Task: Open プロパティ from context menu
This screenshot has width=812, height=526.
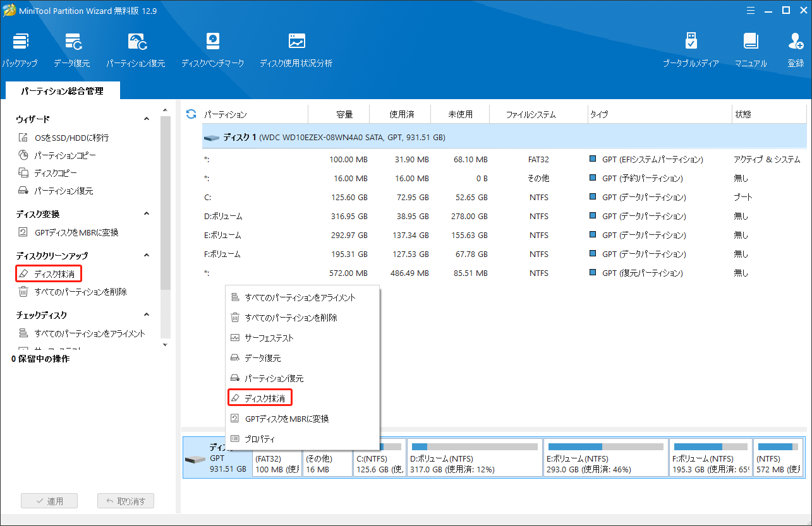Action: click(303, 439)
